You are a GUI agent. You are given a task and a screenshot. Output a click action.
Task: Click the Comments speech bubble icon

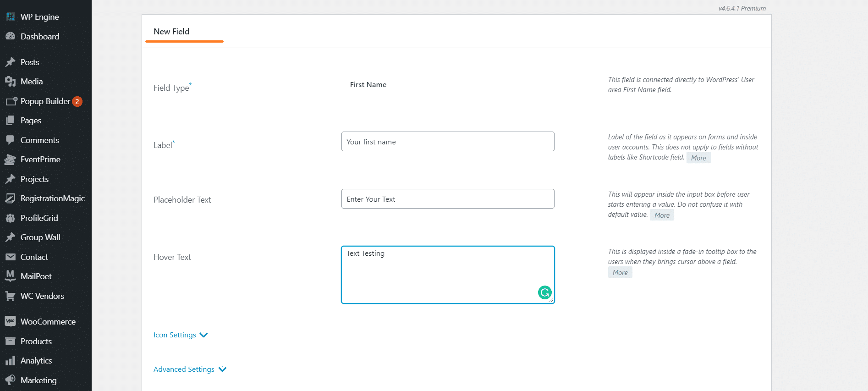[10, 140]
